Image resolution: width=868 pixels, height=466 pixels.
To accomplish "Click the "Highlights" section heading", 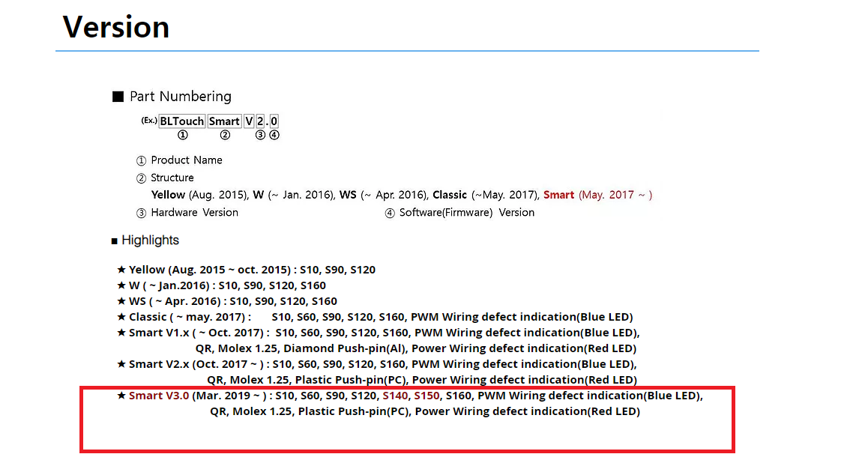I will (x=150, y=240).
